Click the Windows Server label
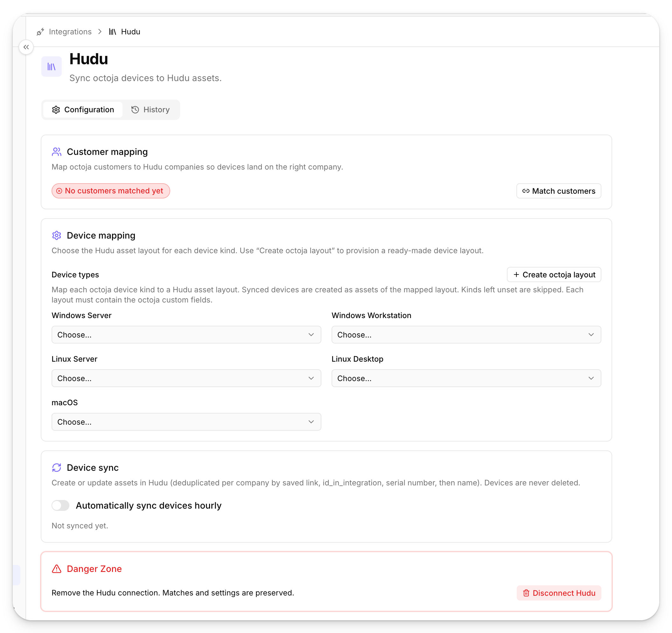Viewport: 672px width, 633px height. point(81,315)
